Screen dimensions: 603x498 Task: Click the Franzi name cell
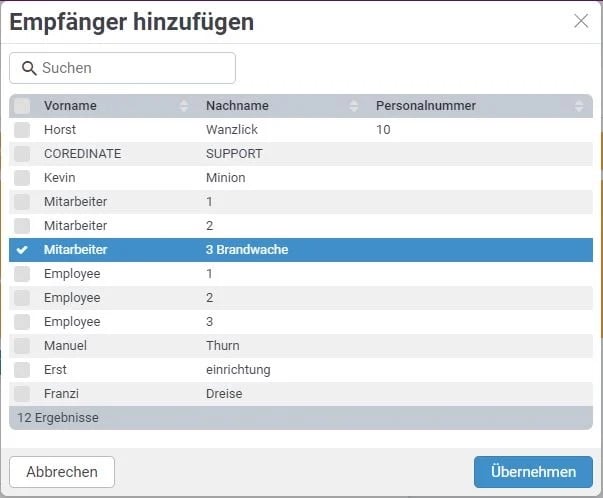[x=62, y=394]
